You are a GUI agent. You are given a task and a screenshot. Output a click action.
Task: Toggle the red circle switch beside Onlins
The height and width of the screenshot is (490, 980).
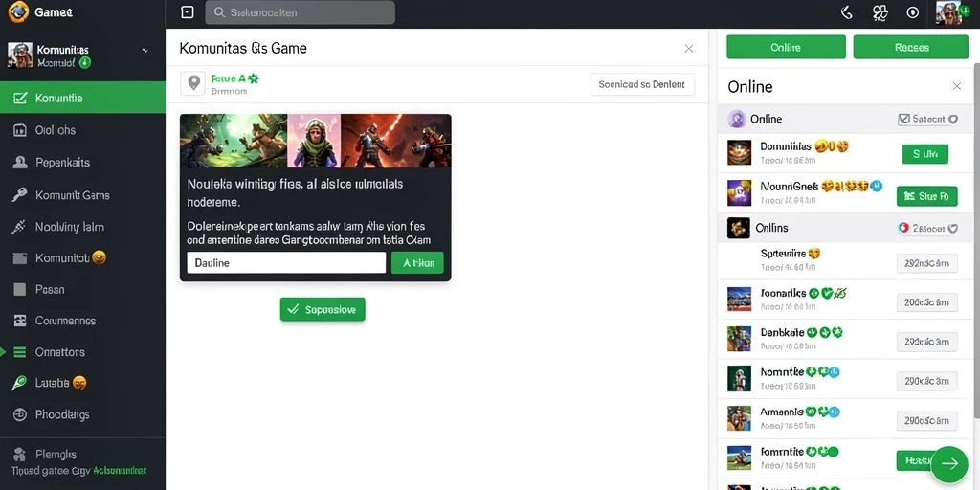pyautogui.click(x=903, y=228)
